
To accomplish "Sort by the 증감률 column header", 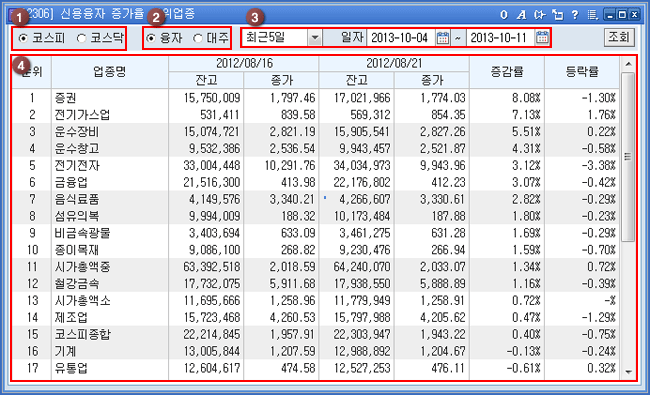I will point(507,72).
